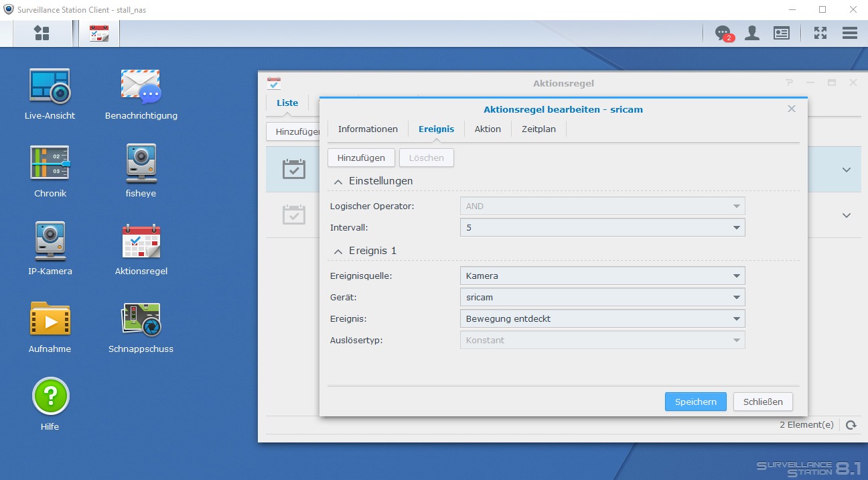The height and width of the screenshot is (480, 868).
Task: Switch to the Informationen tab
Action: point(368,129)
